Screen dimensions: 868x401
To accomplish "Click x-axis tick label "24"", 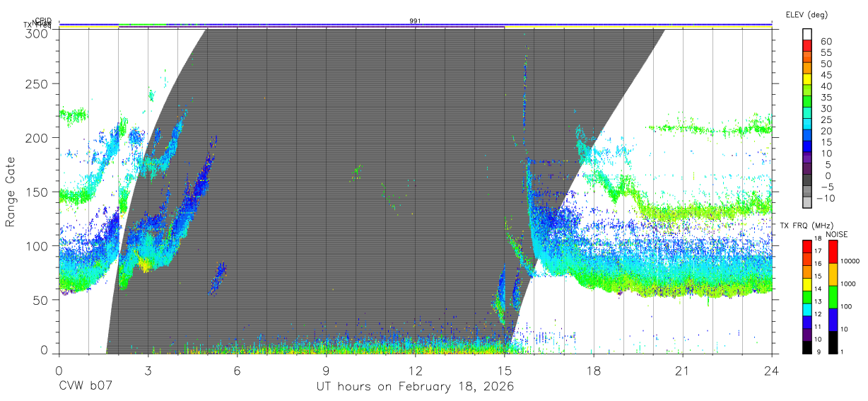I will (771, 371).
